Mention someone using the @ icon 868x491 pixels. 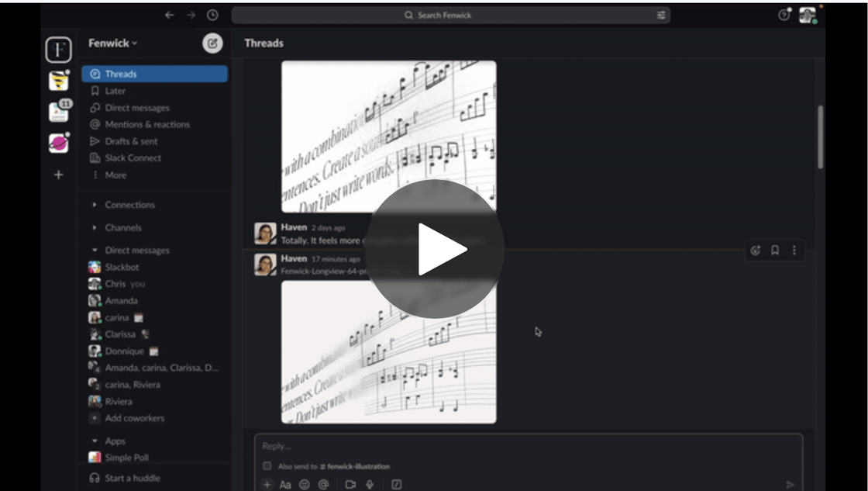[x=323, y=484]
